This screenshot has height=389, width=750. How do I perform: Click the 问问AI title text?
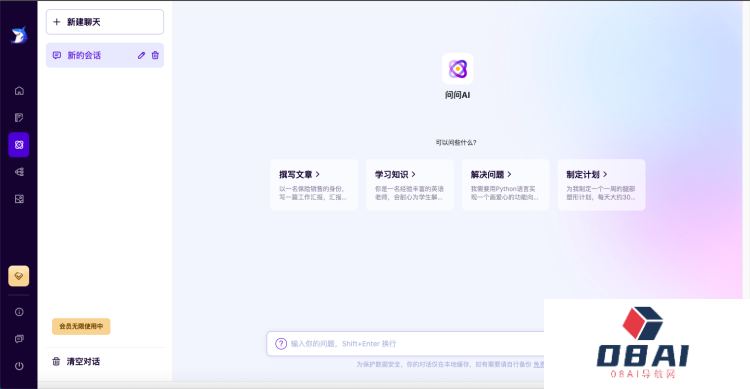click(x=458, y=95)
